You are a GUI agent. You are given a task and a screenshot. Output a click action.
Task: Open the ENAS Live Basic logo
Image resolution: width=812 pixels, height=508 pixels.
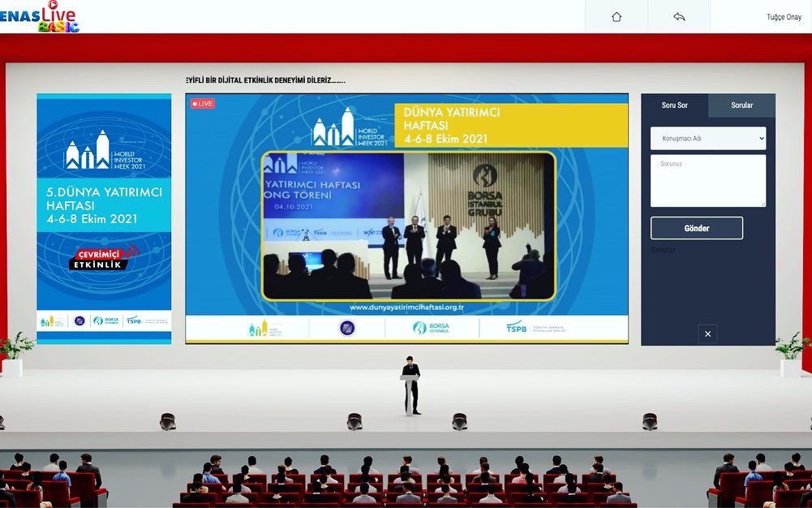[40, 16]
